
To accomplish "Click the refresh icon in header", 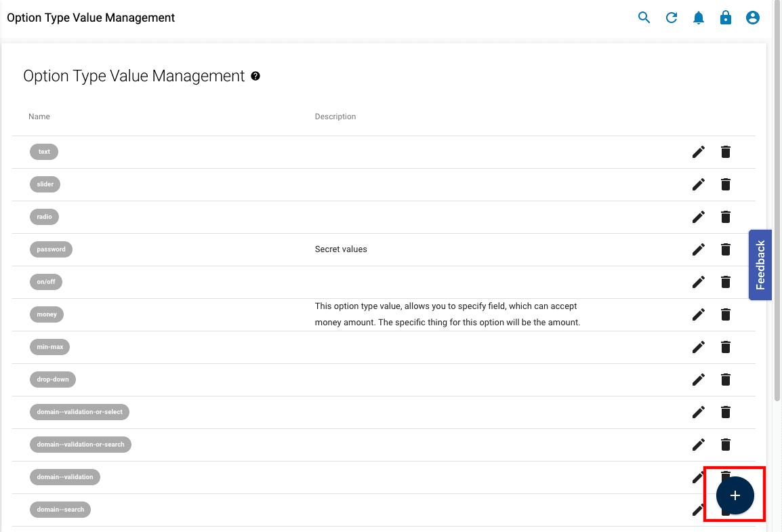I will point(672,18).
